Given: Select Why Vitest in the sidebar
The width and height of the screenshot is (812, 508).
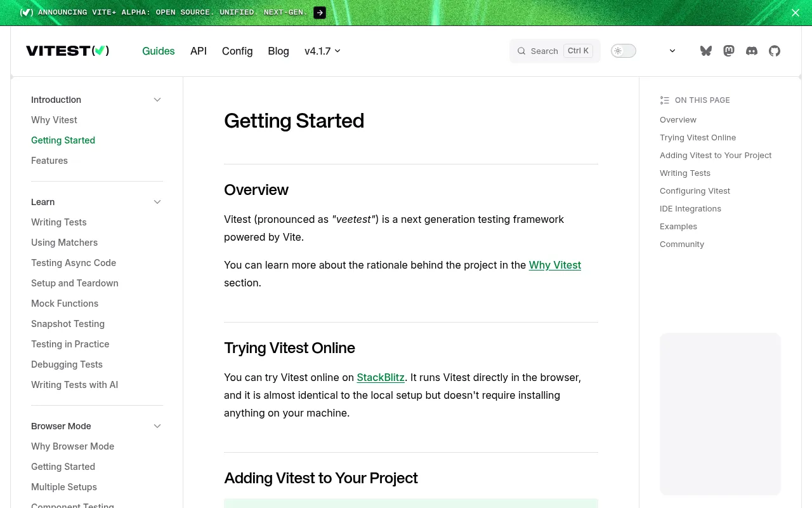Looking at the screenshot, I should pos(54,120).
